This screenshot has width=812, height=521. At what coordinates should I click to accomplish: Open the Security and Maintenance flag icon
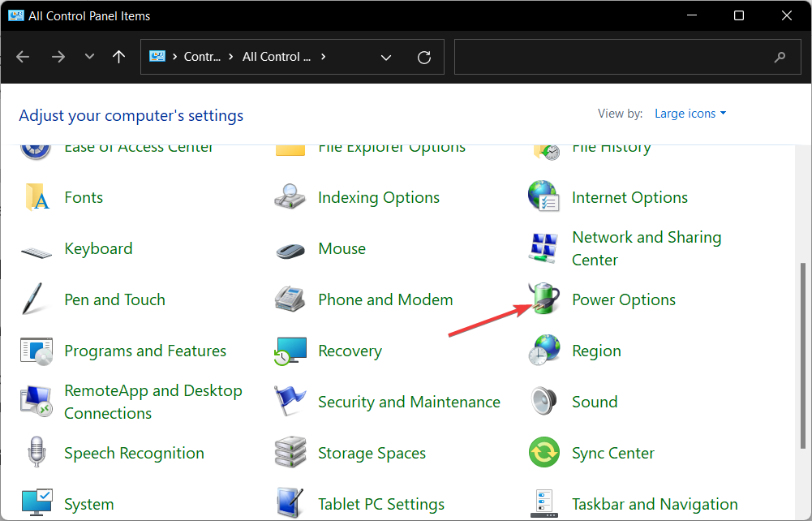point(290,401)
